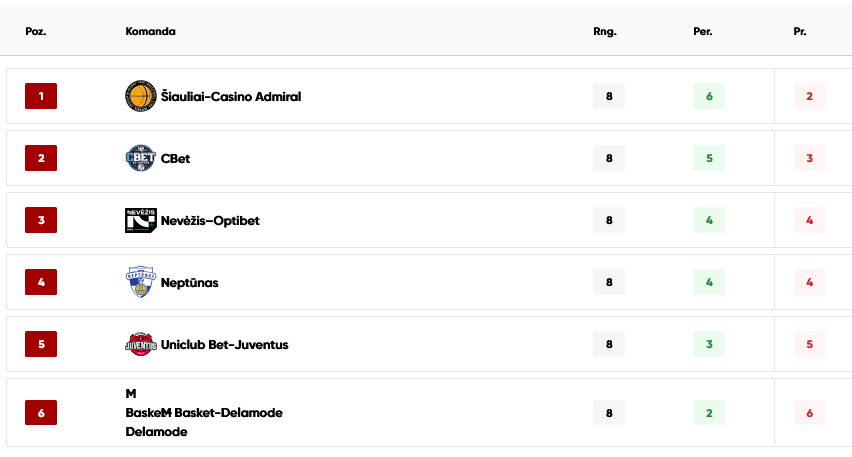This screenshot has width=852, height=457.
Task: Open the Uniclub Bet-Juventus team page
Action: point(224,345)
